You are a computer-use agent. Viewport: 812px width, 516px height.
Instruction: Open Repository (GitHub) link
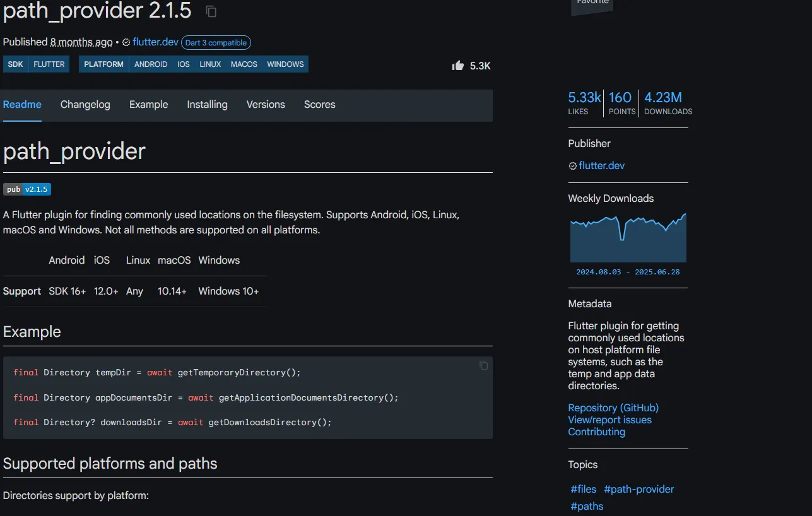[613, 408]
